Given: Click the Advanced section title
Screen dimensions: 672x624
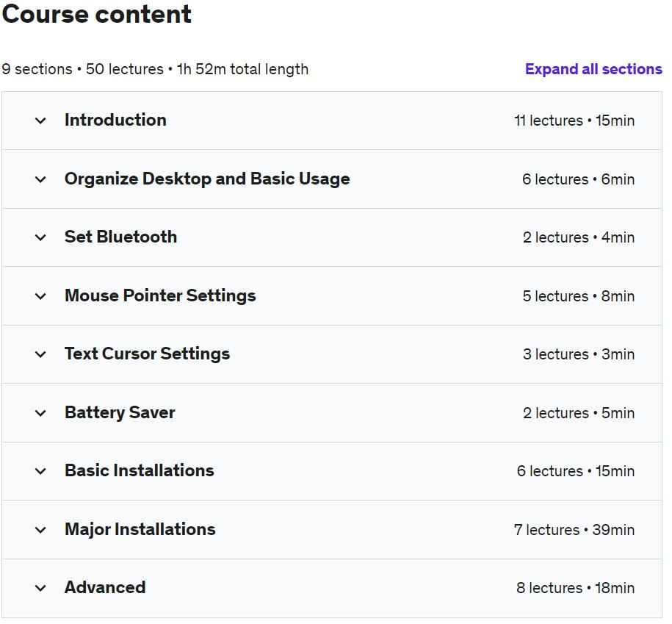Looking at the screenshot, I should [x=105, y=587].
